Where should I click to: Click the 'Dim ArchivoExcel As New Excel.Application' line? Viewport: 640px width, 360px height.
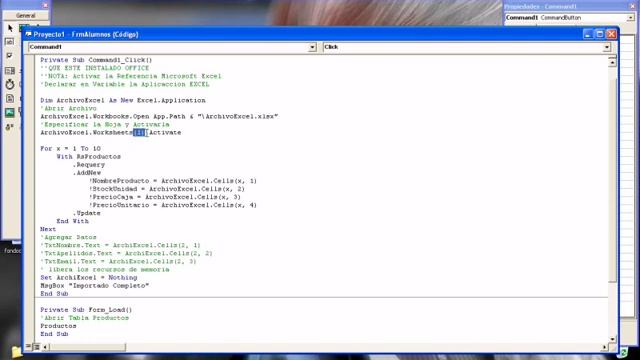point(123,100)
